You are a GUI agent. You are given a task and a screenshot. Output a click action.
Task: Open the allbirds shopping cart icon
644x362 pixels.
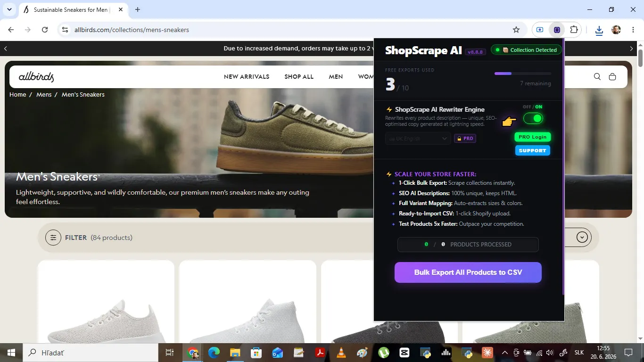(x=612, y=77)
